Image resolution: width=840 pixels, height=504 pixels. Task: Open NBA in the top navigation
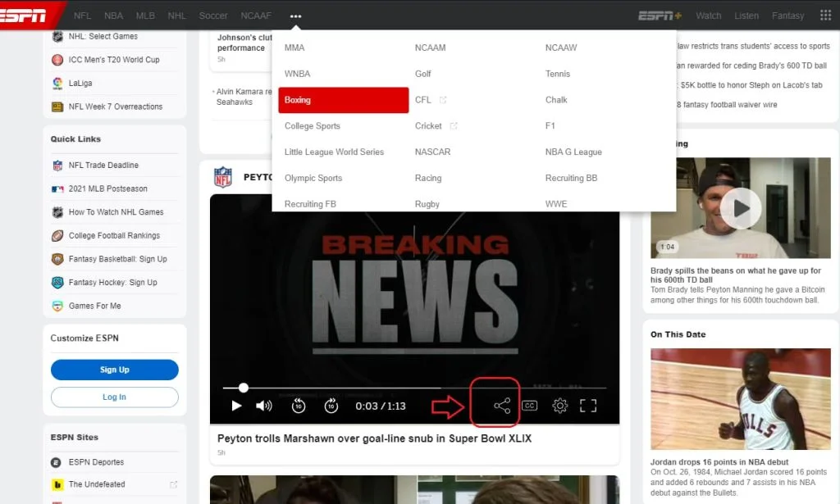113,16
